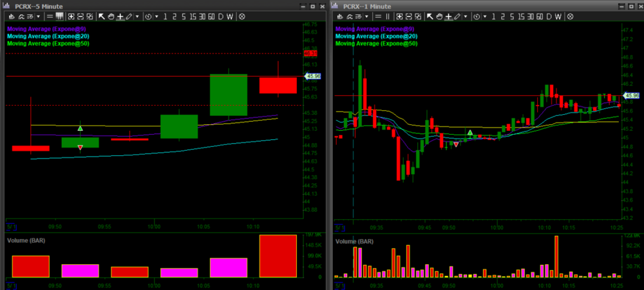Toggle the first grid layout icon in 1 Minute chart
This screenshot has height=290, width=644.
(401, 16)
